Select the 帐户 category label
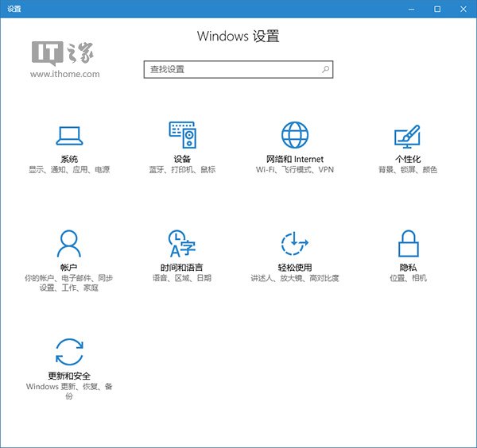The image size is (477, 448). click(x=68, y=267)
